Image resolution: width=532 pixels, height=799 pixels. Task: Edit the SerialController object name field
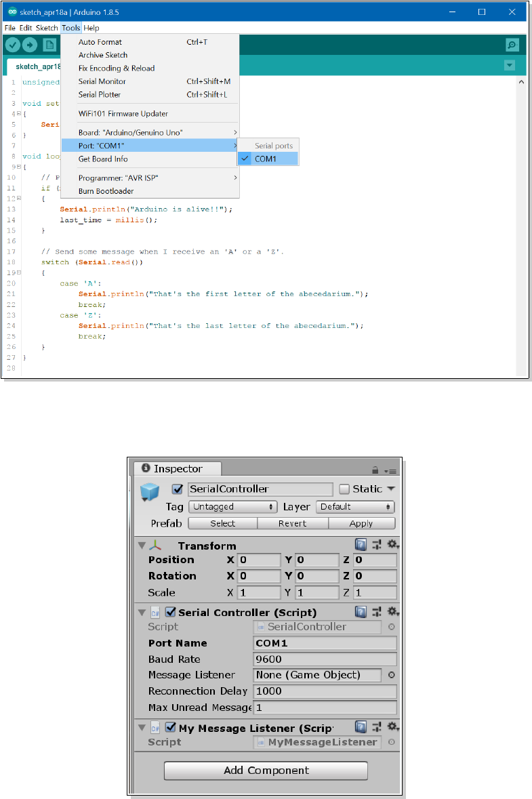[x=260, y=489]
